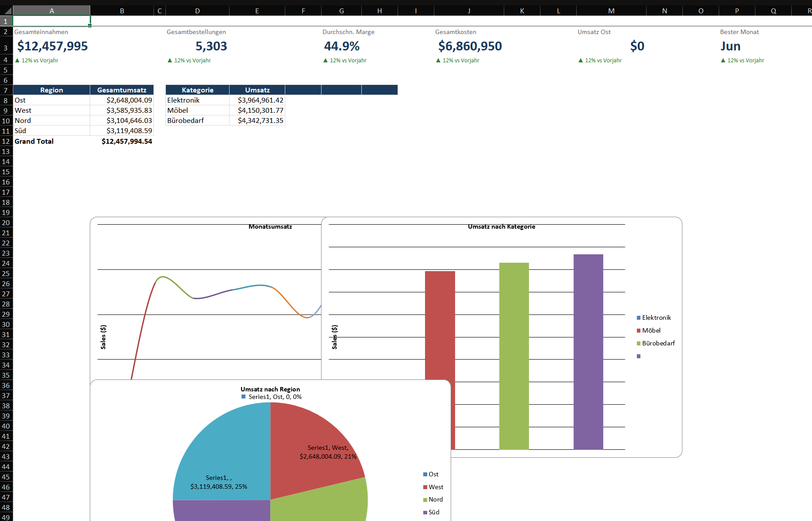Click Nord revenue $3,104,646.03
The height and width of the screenshot is (521, 812).
click(122, 120)
